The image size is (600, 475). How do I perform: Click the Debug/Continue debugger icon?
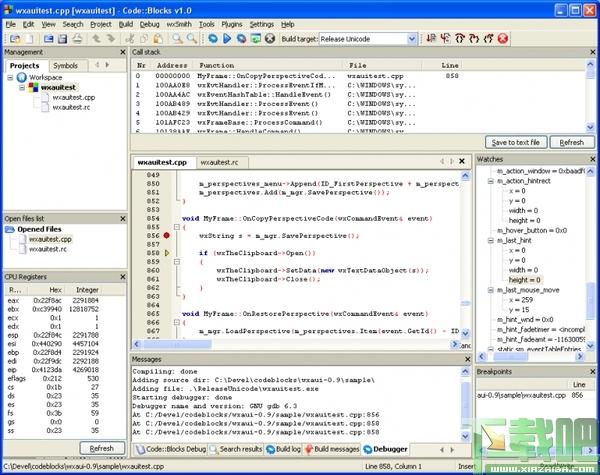(x=431, y=39)
